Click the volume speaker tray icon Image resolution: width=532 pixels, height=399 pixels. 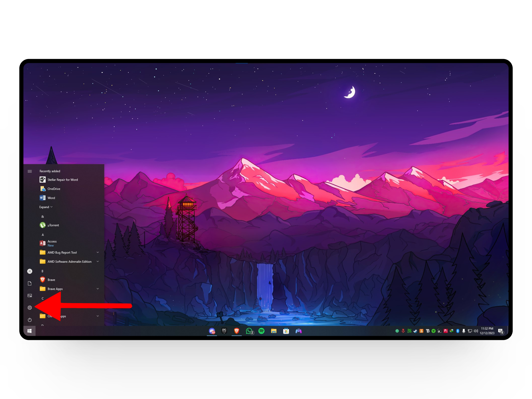click(x=476, y=331)
